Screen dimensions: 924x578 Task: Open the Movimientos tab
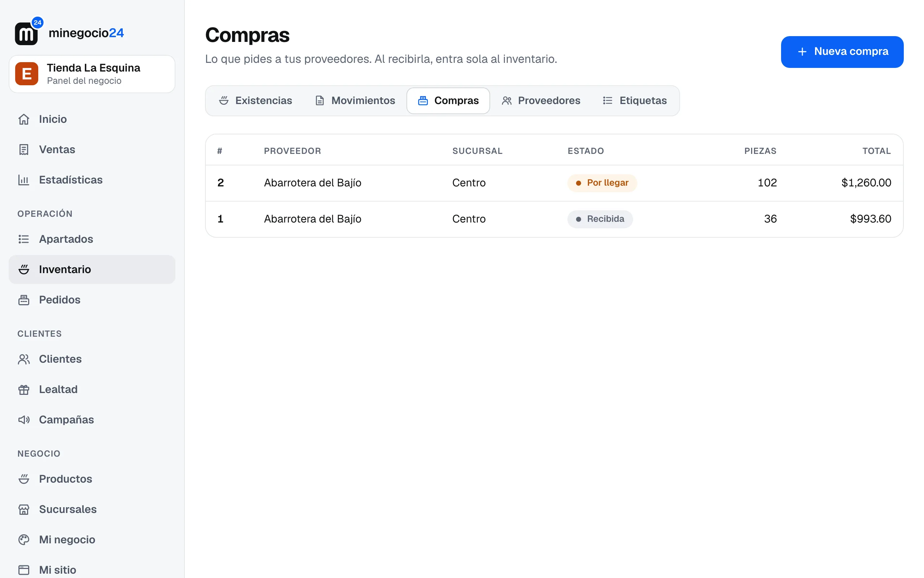pos(355,100)
